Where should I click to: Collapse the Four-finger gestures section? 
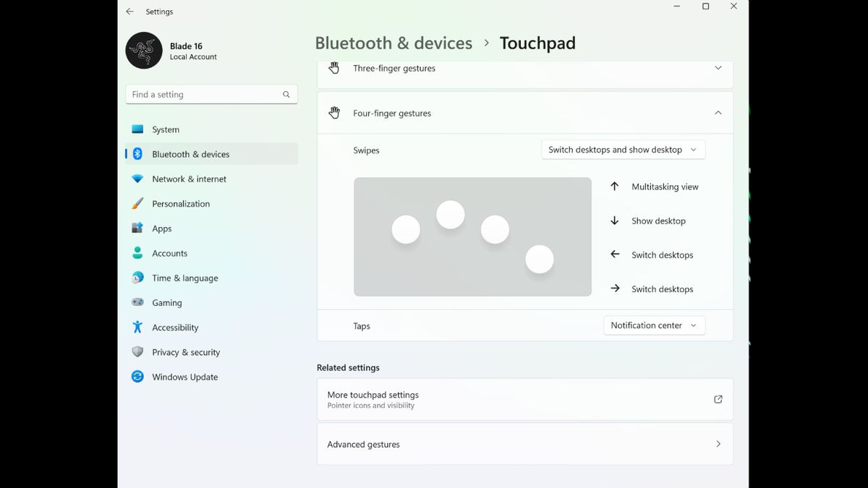coord(718,113)
